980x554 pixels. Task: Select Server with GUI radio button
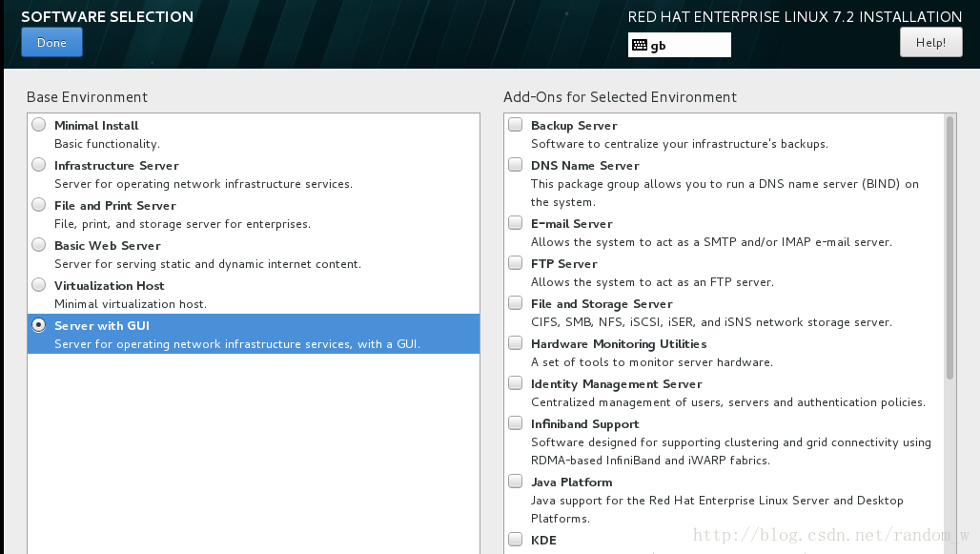click(x=39, y=325)
